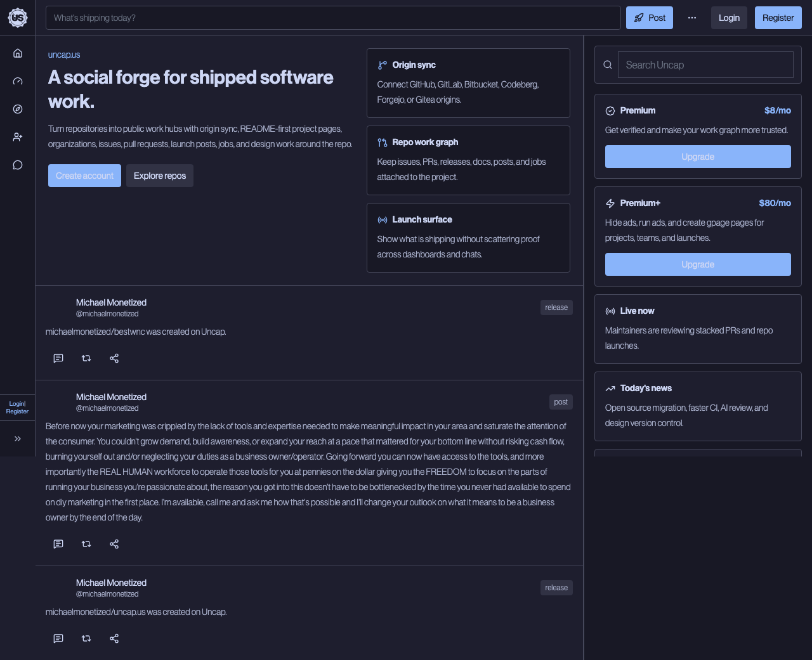Click the search magnifier icon

click(608, 65)
